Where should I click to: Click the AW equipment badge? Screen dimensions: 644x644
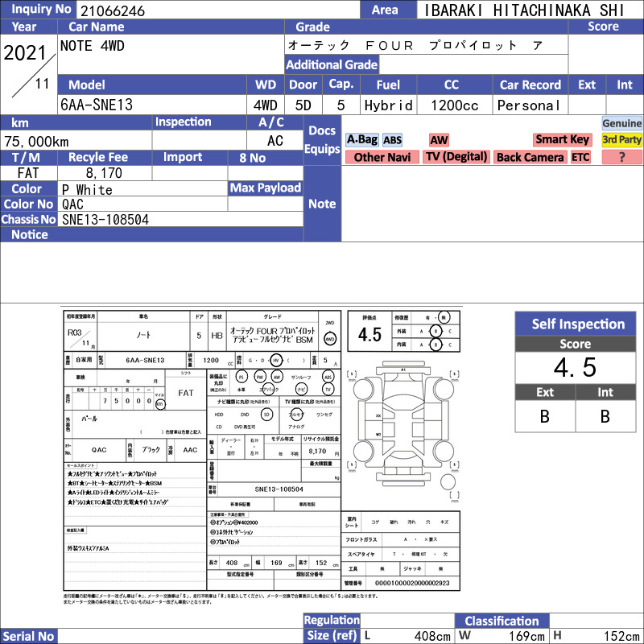point(439,140)
